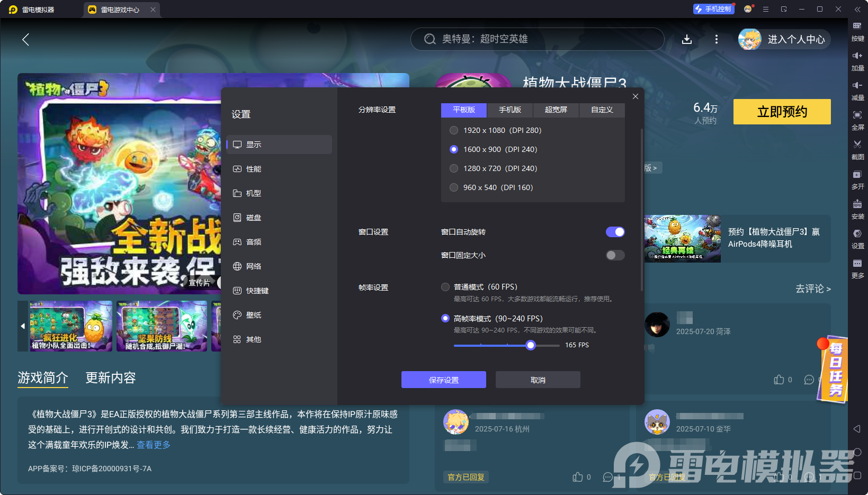Click 立即预约 pre-register button
The height and width of the screenshot is (495, 868).
tap(782, 112)
